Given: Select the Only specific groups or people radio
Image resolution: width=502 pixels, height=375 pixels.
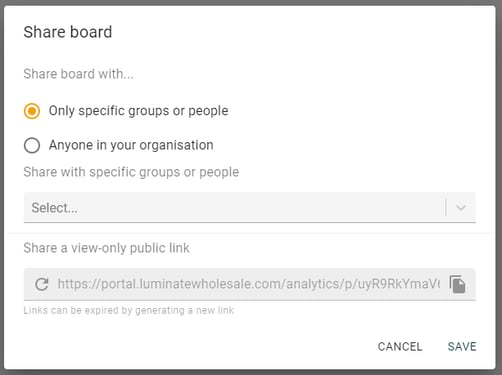Looking at the screenshot, I should (32, 111).
